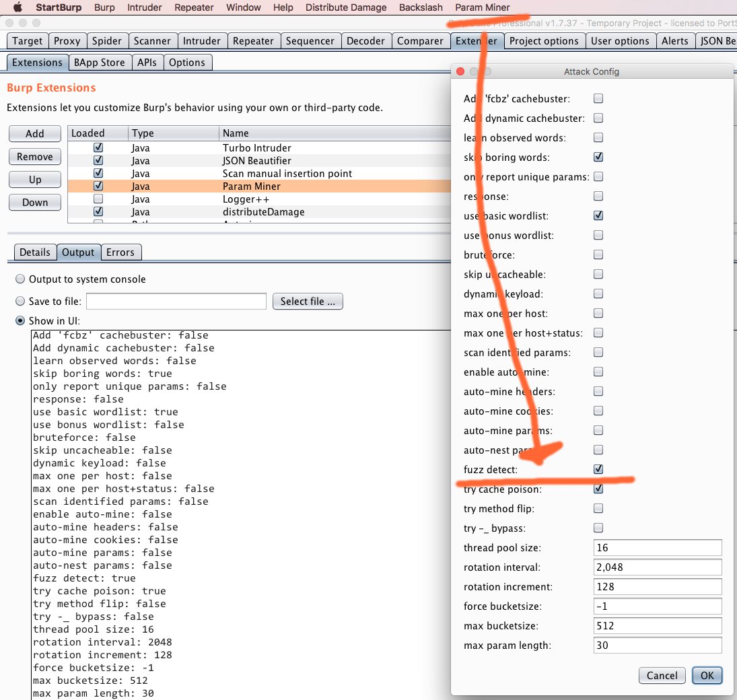Switch to the Proxy tab
Viewport: 737px width, 700px height.
pos(67,41)
